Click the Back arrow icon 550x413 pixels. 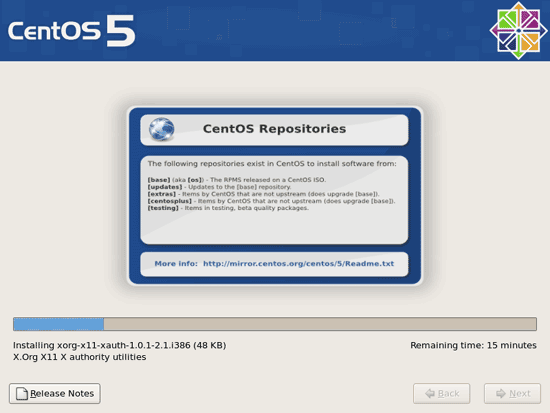[430, 393]
